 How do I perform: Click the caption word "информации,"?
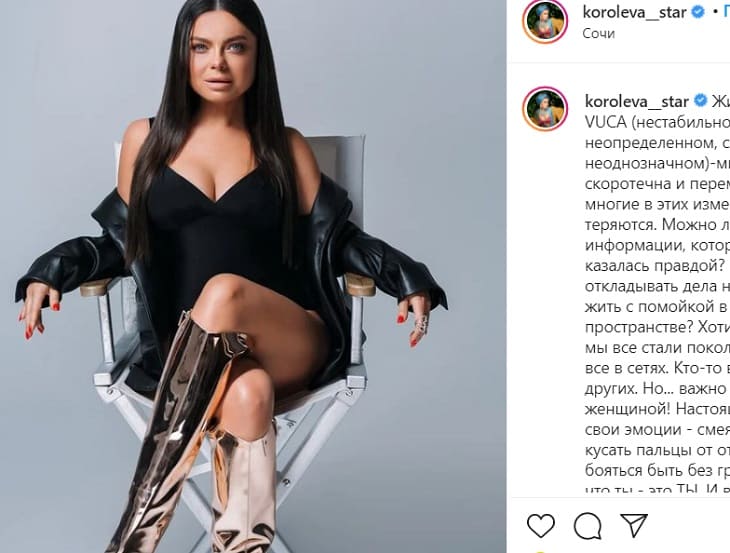coord(633,245)
